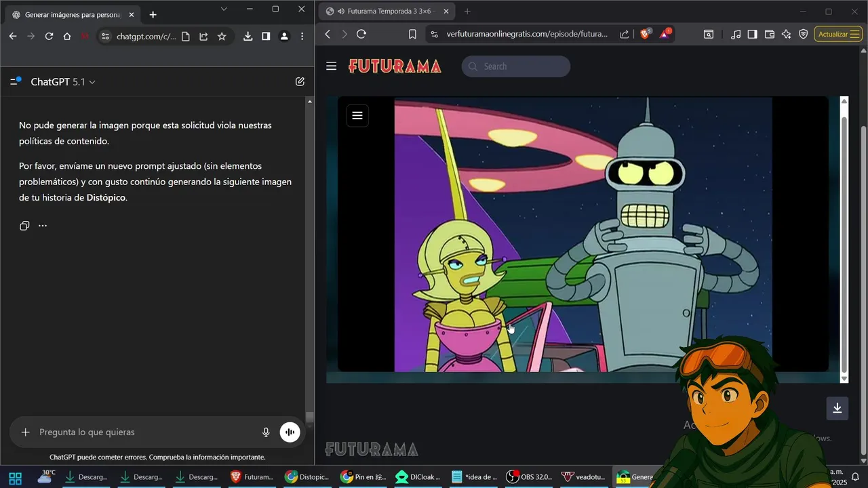Viewport: 868px width, 488px height.
Task: Click the Futurama video frame
Action: click(x=583, y=235)
